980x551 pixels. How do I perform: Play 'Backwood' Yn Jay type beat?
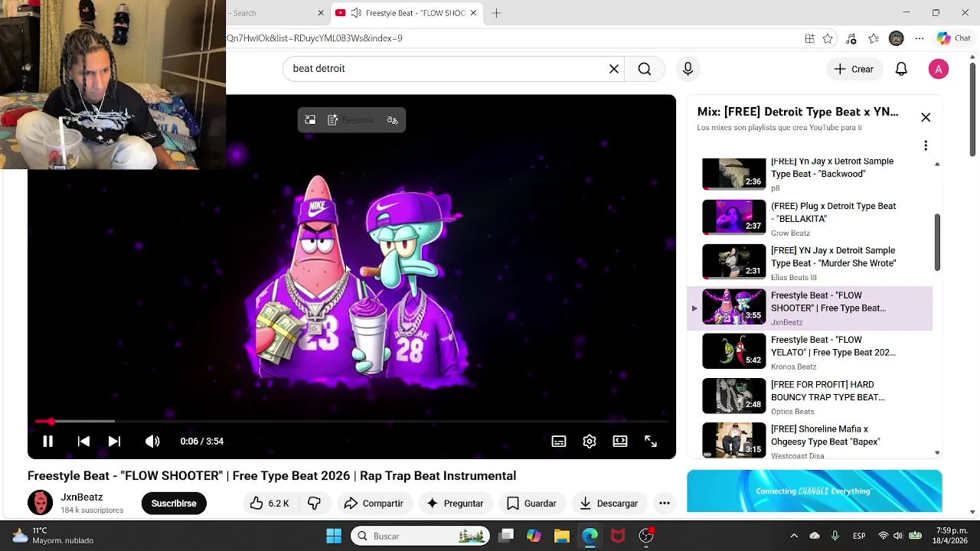click(810, 174)
